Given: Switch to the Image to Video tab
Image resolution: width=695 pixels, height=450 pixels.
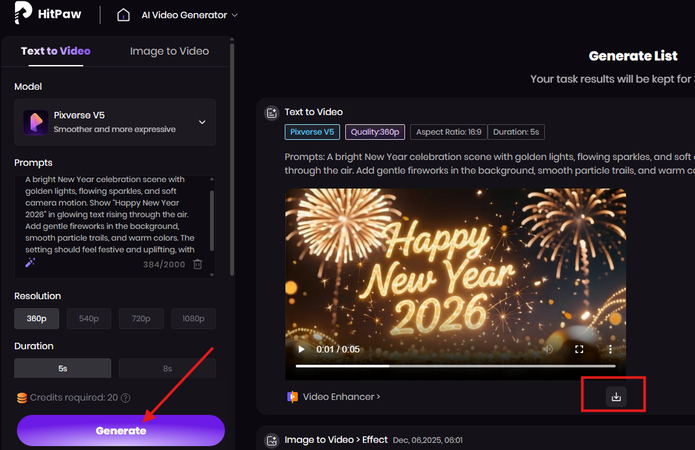Looking at the screenshot, I should click(x=169, y=51).
